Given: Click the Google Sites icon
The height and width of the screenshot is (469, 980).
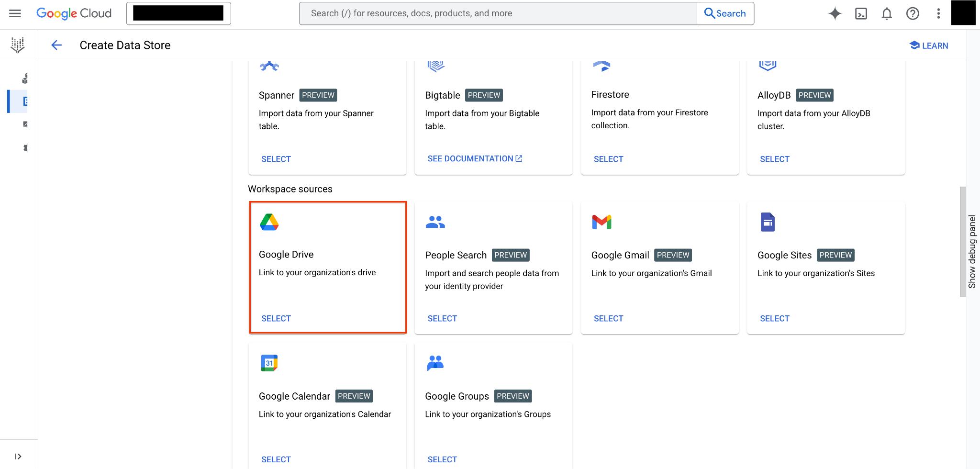Looking at the screenshot, I should pos(768,222).
